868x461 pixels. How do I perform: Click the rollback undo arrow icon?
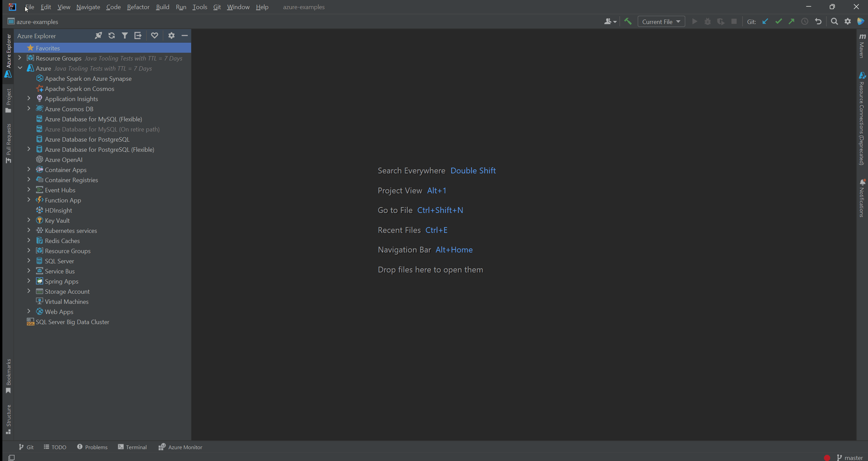coord(818,22)
